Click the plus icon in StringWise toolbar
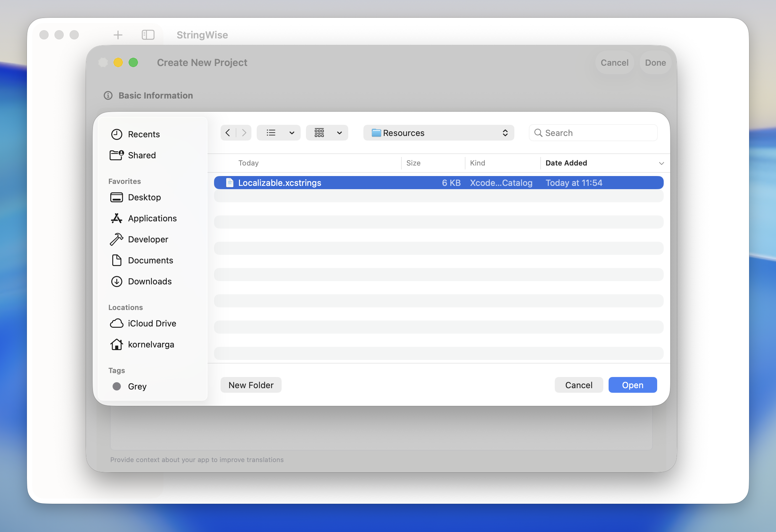The width and height of the screenshot is (776, 532). (x=118, y=35)
